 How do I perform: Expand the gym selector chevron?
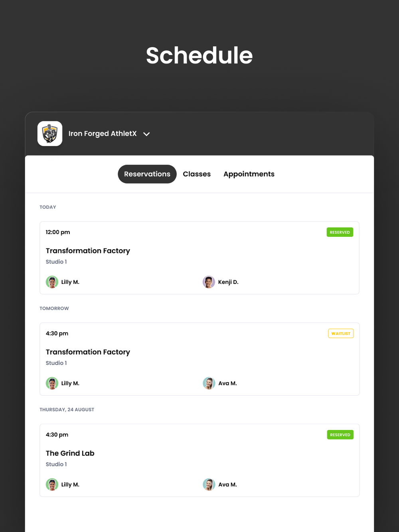146,134
